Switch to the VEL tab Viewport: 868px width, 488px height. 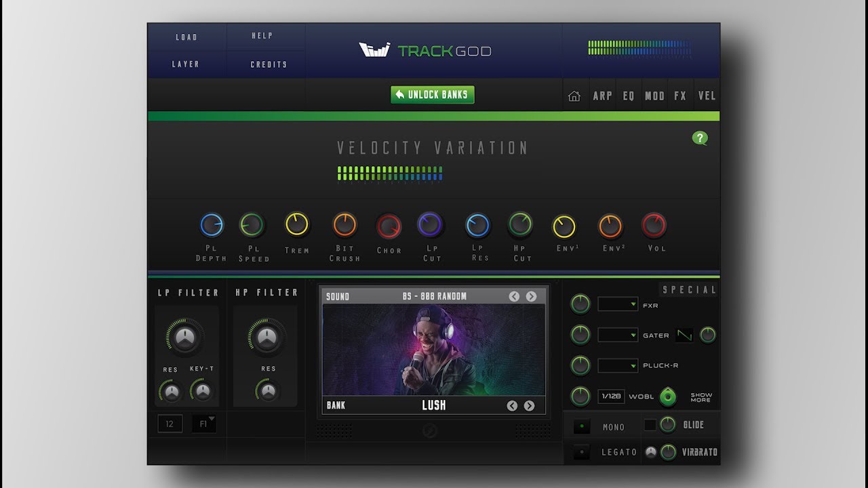coord(707,96)
